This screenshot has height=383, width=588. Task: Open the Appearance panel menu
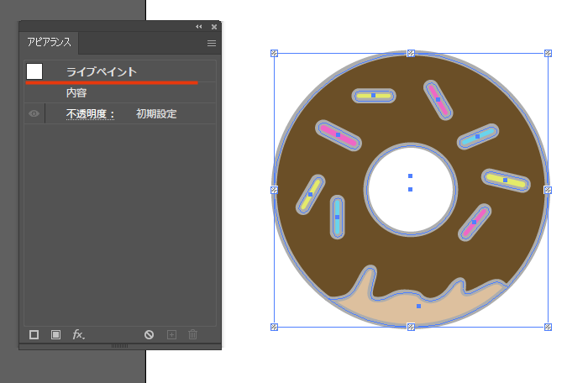pyautogui.click(x=212, y=44)
